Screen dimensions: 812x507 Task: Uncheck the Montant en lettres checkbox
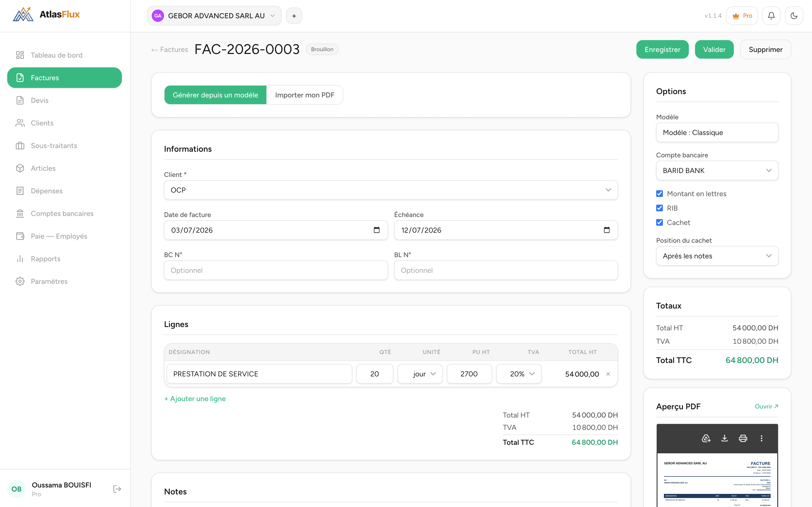click(660, 194)
